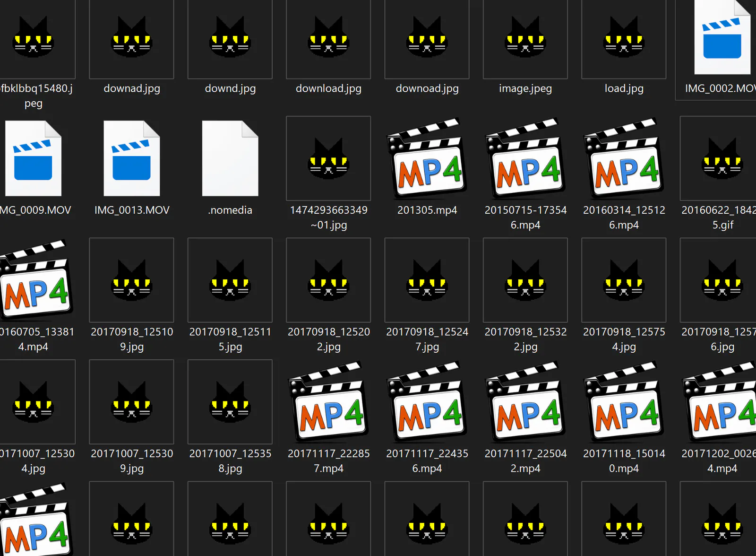Click the file name load.jpg
The image size is (756, 556).
624,88
